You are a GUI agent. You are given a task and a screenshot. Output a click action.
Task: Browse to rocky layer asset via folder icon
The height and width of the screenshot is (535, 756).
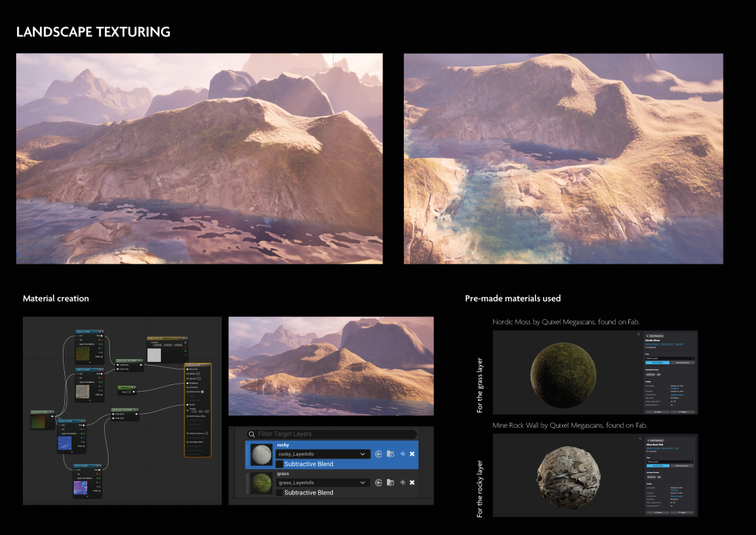tap(390, 454)
